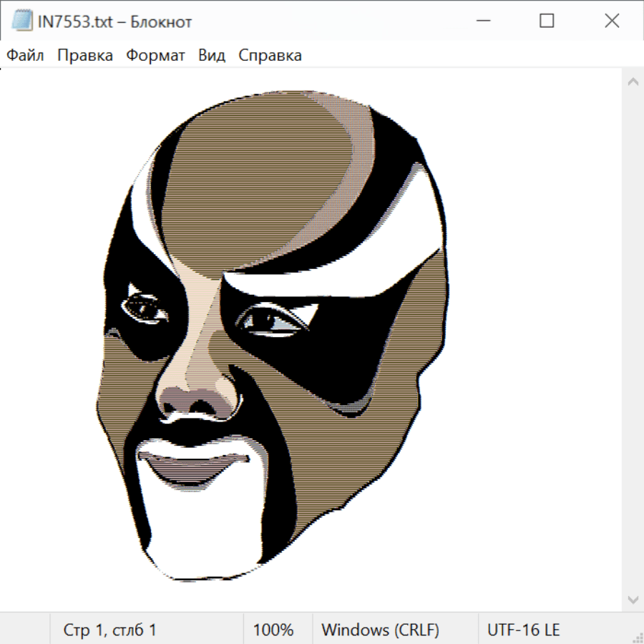Viewport: 644px width, 644px height.
Task: Click the 'Стр 1, стлб 1' status field
Action: point(110,630)
